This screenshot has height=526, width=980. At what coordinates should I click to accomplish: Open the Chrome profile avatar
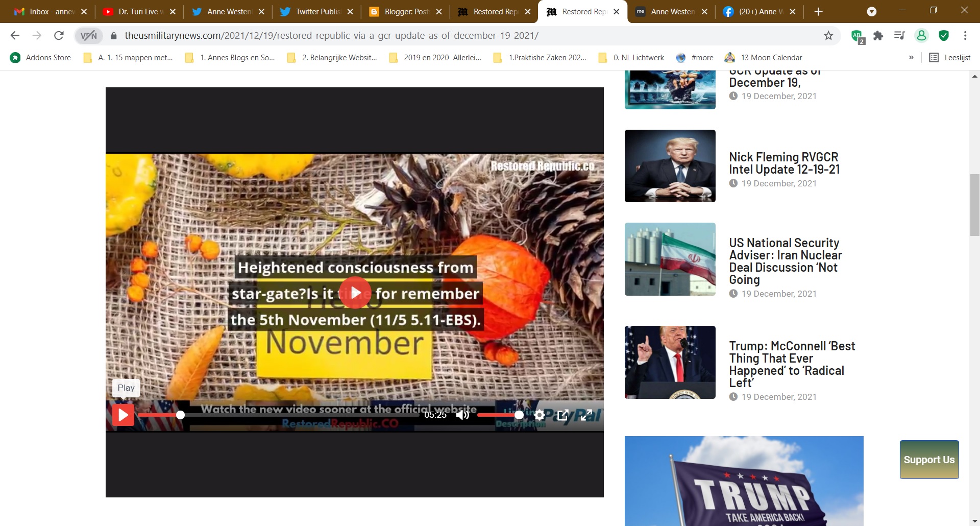[x=921, y=36]
